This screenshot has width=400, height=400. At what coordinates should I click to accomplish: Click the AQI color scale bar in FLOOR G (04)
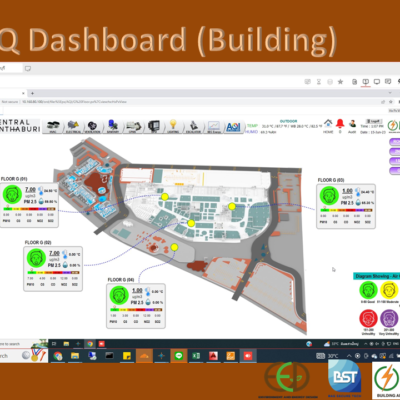coord(136,310)
